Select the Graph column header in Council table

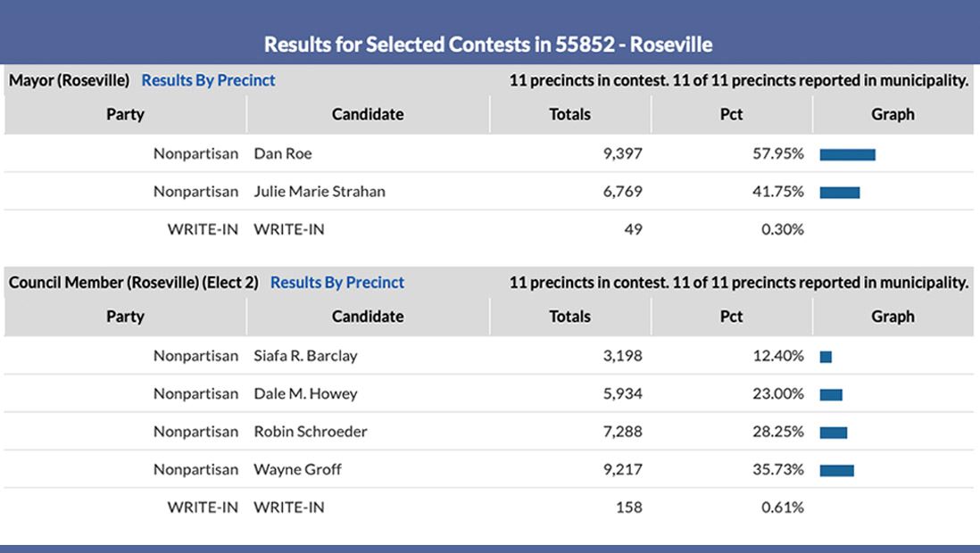892,316
